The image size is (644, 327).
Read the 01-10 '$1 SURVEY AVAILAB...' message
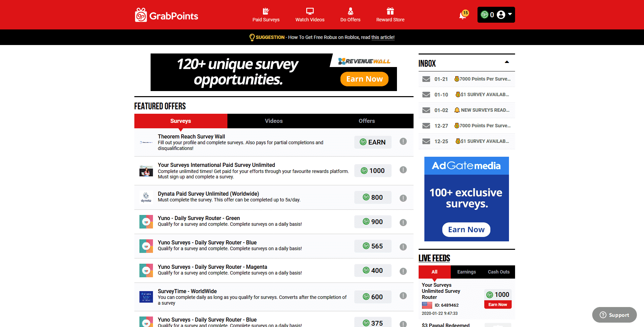click(482, 94)
